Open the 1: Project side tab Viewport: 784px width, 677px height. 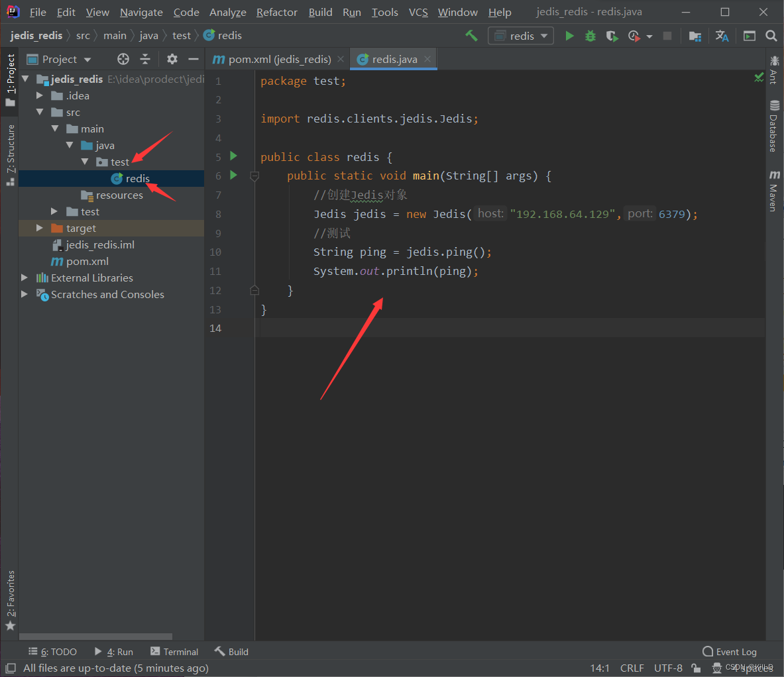pos(11,80)
